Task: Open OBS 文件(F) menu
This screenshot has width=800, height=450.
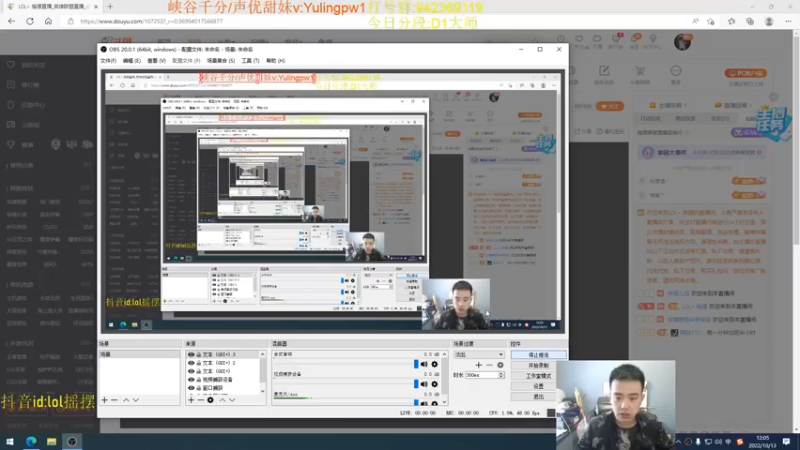Action: point(108,61)
